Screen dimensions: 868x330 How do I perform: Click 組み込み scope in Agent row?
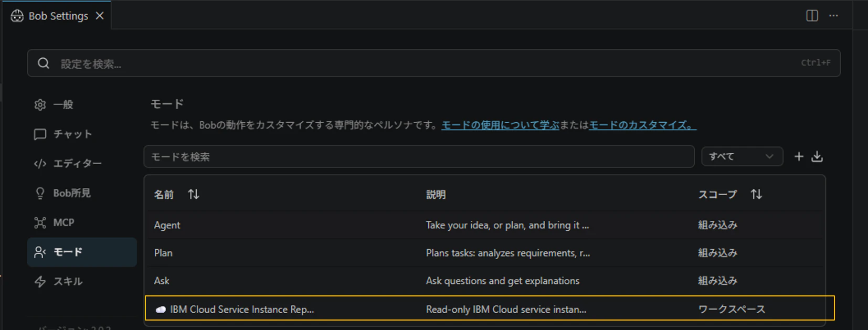coord(717,225)
